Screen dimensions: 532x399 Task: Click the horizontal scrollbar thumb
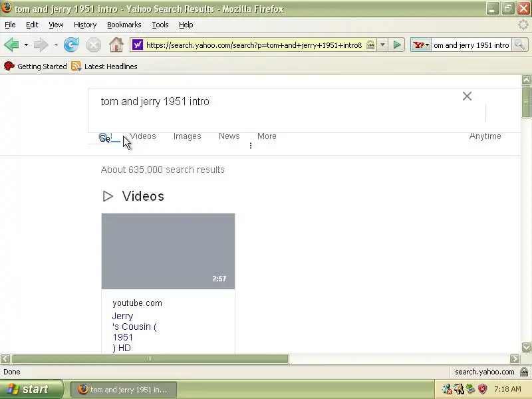(x=150, y=358)
